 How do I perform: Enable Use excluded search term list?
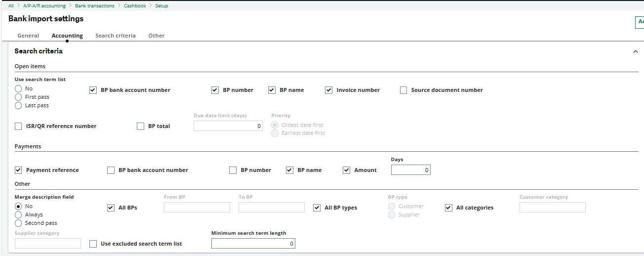coord(93,244)
